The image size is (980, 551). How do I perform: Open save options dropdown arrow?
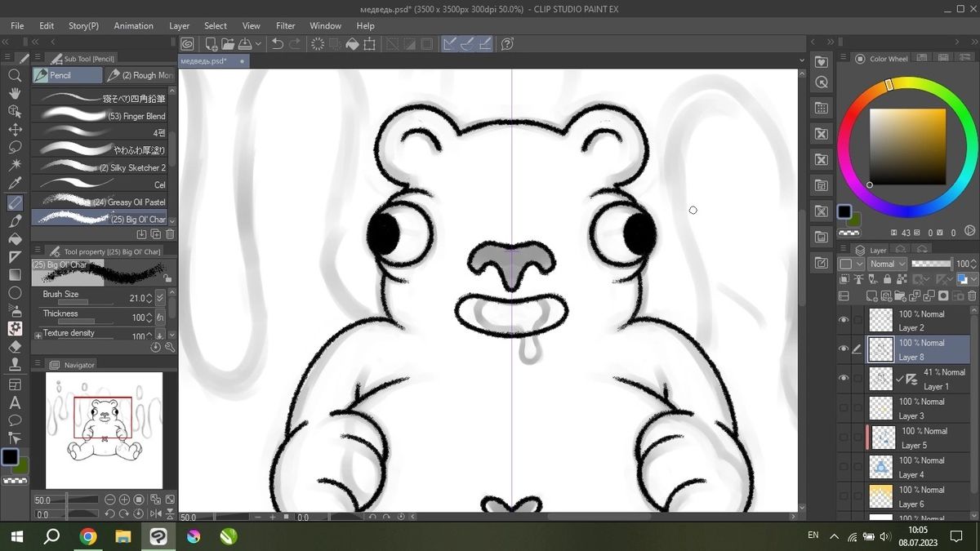click(x=259, y=44)
